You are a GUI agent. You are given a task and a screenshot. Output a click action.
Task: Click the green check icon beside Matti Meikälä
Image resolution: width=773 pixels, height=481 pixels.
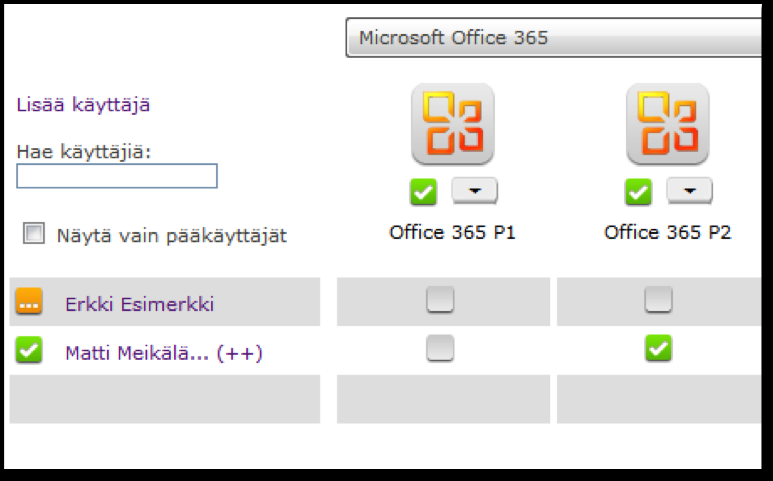coord(29,350)
